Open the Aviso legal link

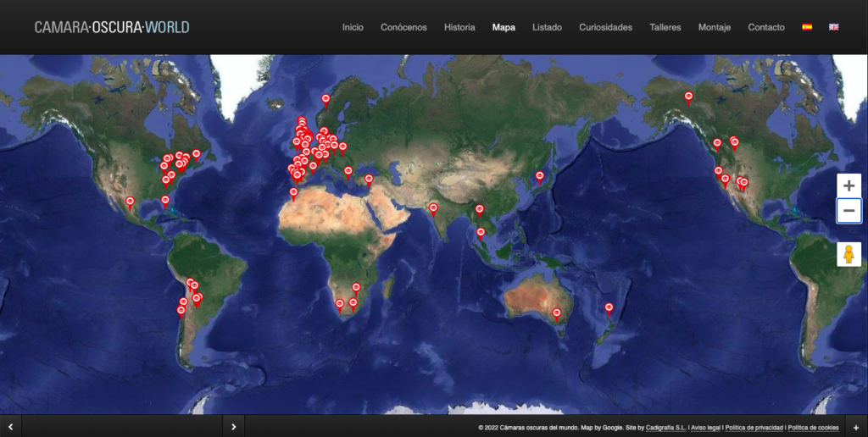pyautogui.click(x=705, y=428)
